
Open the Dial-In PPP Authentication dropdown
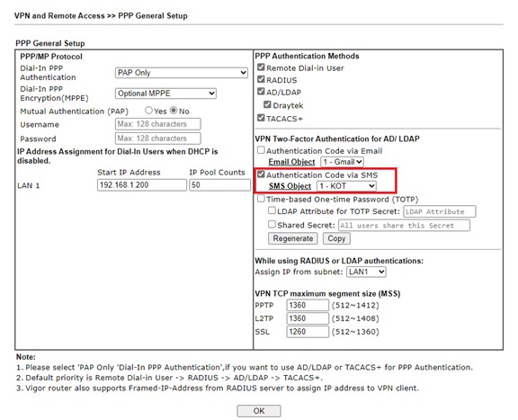(x=182, y=73)
